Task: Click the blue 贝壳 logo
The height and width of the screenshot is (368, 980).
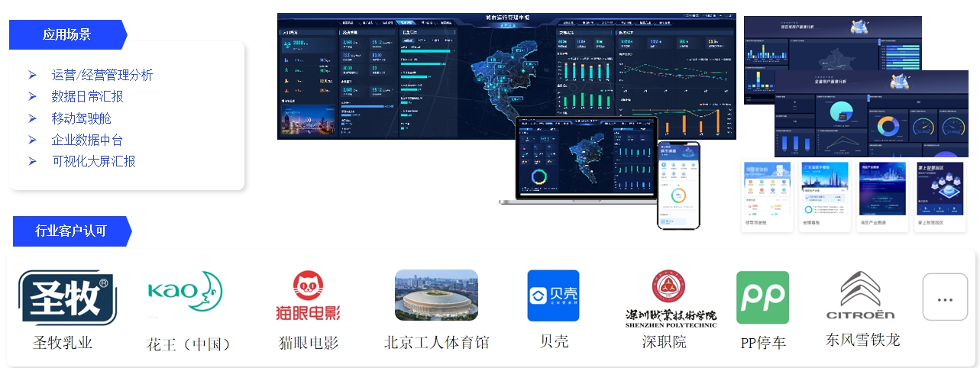Action: click(x=553, y=296)
